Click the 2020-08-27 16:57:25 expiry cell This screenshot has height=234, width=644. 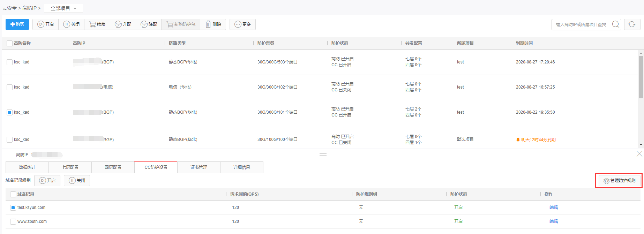coord(536,87)
